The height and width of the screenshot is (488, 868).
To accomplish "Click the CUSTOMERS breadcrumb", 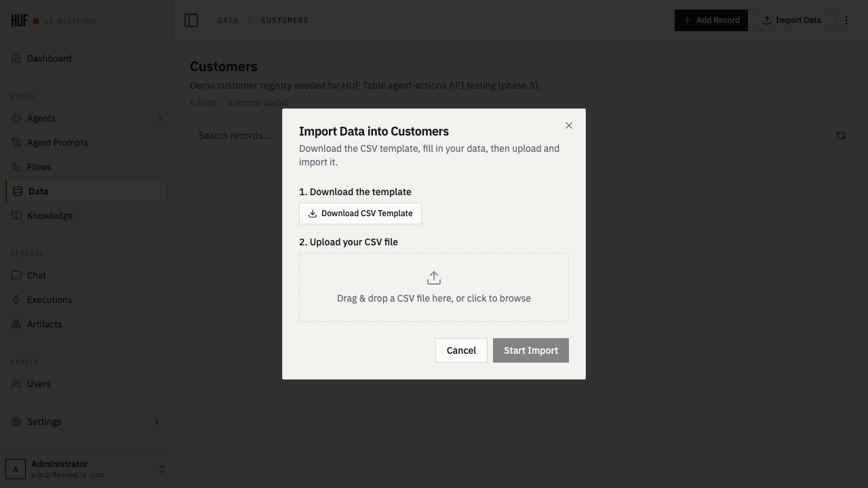I will pos(285,20).
